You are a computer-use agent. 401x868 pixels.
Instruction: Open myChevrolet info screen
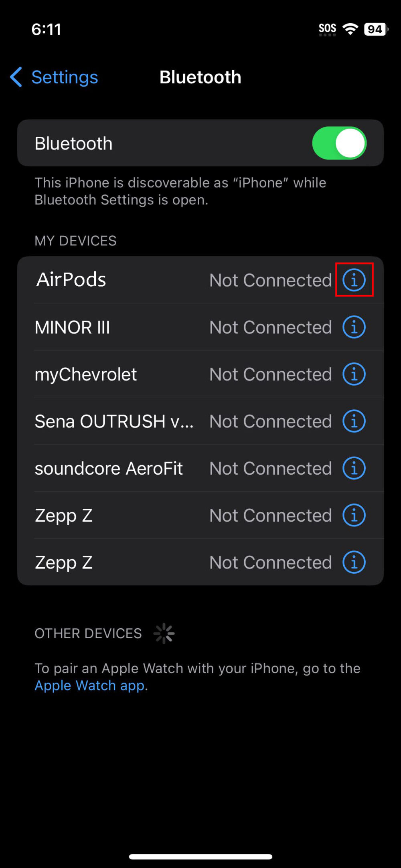click(x=354, y=374)
